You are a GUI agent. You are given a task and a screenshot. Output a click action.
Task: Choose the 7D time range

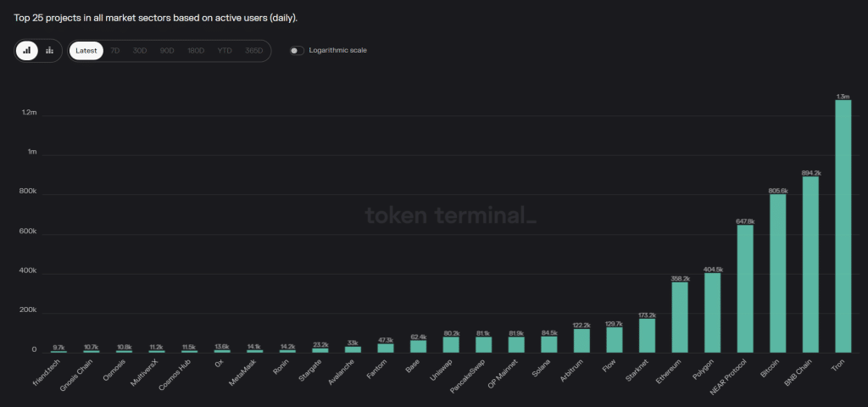point(115,50)
